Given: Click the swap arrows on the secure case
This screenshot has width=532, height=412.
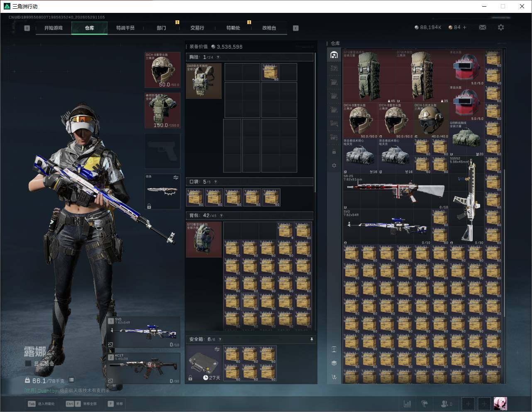Looking at the screenshot, I should (217, 349).
